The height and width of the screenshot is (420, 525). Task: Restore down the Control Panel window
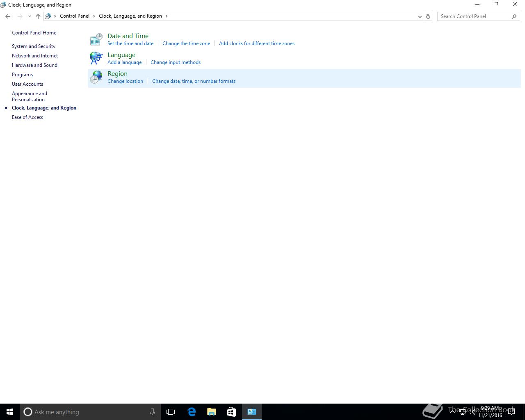496,5
